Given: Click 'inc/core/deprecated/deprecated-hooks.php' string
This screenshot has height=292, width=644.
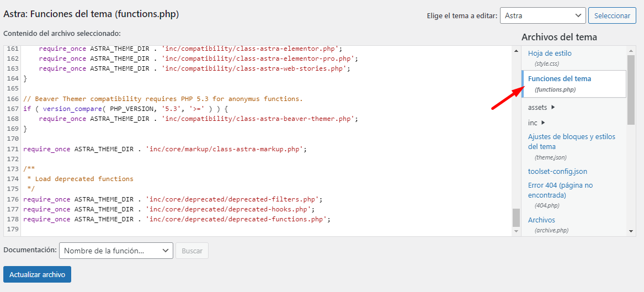Looking at the screenshot, I should [227, 209].
